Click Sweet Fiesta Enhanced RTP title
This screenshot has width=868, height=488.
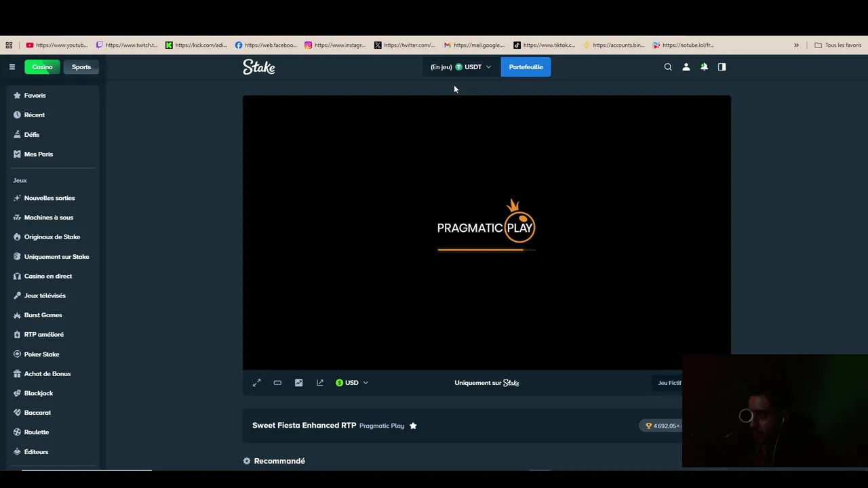304,426
